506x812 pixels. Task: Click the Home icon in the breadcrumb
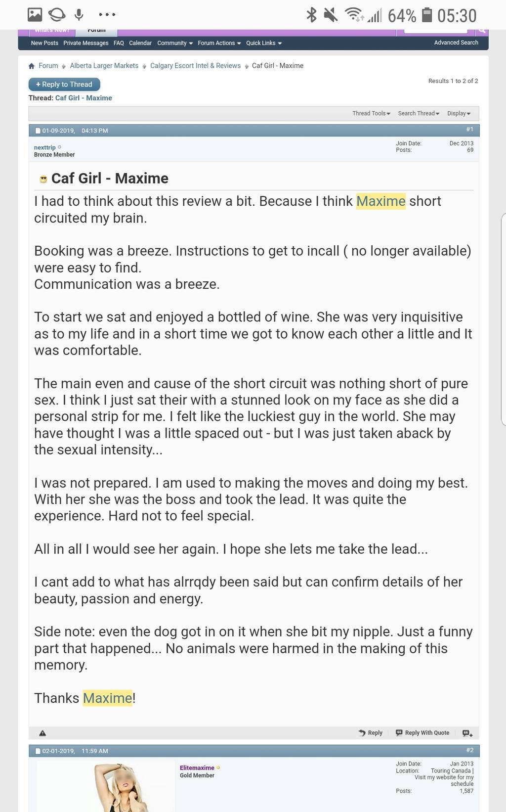[32, 66]
